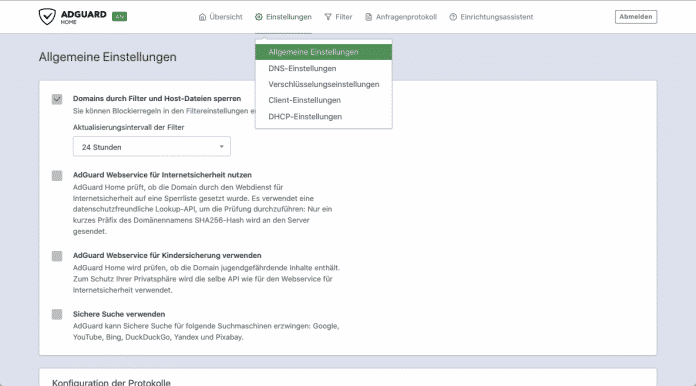Click the Allgemeine Einstellungen page heading
Image resolution: width=696 pixels, height=386 pixels.
[x=107, y=57]
